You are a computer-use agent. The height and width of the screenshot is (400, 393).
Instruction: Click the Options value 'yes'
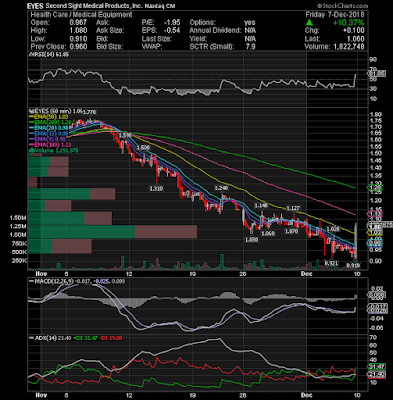click(250, 22)
